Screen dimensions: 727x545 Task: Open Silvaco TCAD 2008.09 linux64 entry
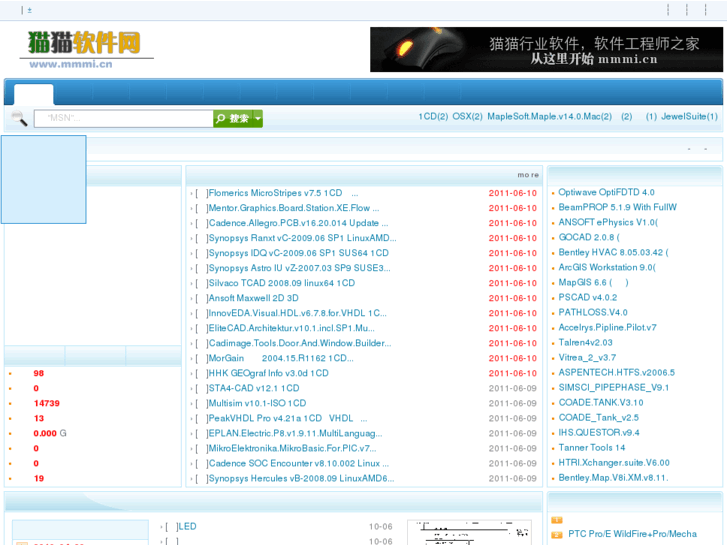tap(281, 283)
